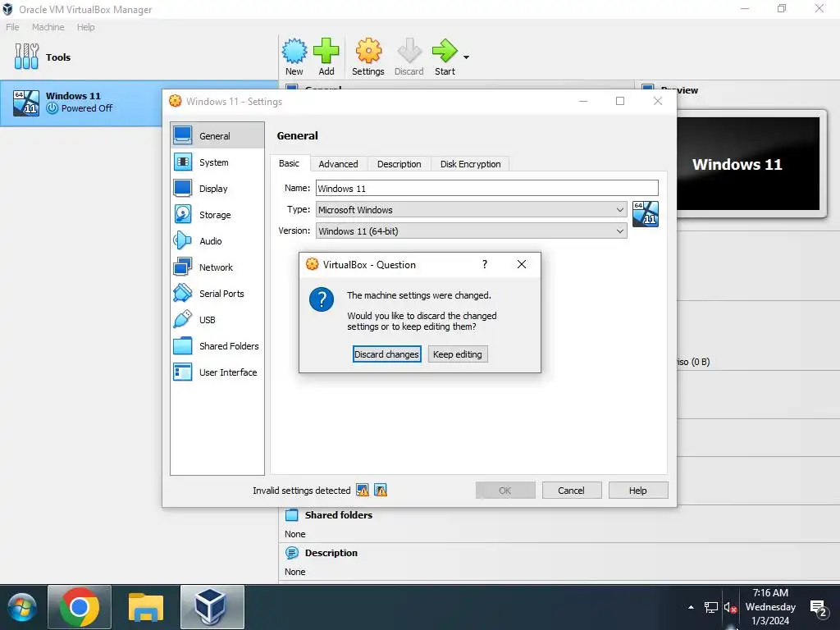Expand the Start button dropdown arrow
Viewport: 840px width, 630px height.
(x=466, y=57)
